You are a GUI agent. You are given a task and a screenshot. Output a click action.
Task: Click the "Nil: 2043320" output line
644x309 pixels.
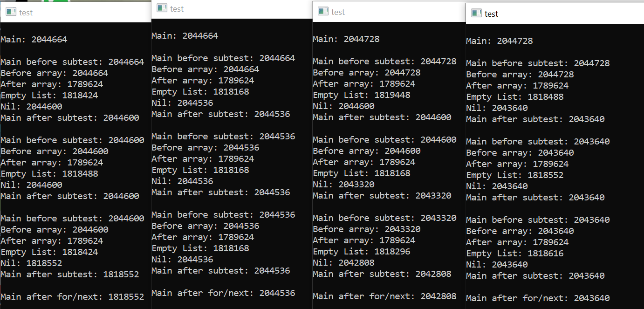pyautogui.click(x=343, y=185)
